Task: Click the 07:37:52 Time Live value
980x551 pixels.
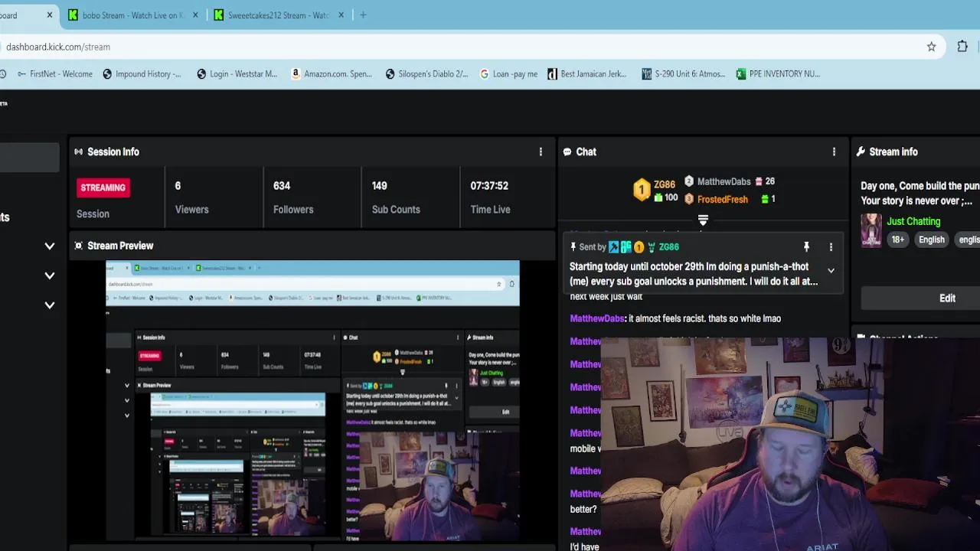Action: click(489, 186)
